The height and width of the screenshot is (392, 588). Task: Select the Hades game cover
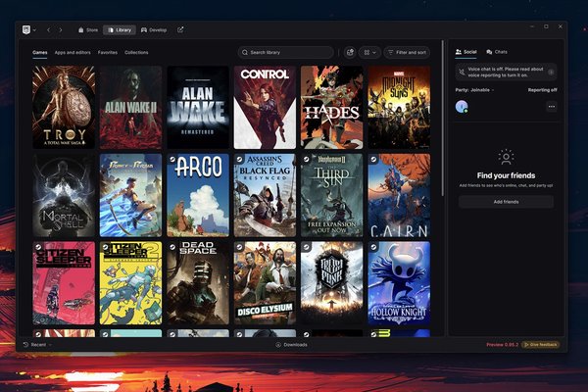(x=332, y=107)
